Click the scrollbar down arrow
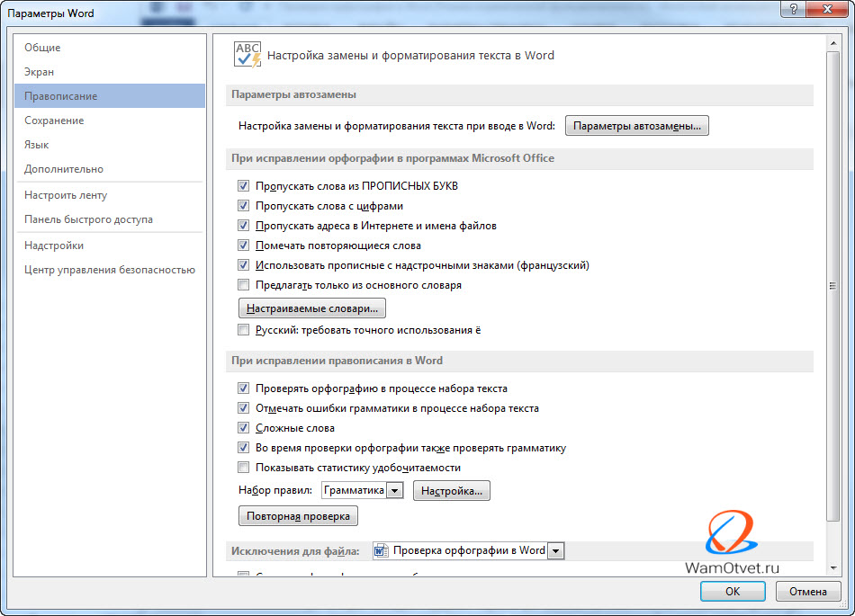The height and width of the screenshot is (616, 855). [x=833, y=568]
